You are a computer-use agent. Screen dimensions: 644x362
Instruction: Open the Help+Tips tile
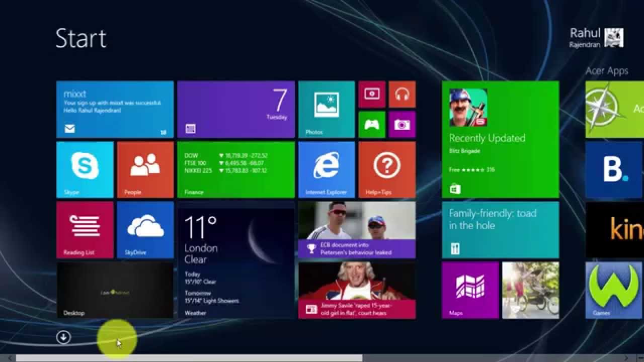pyautogui.click(x=387, y=170)
